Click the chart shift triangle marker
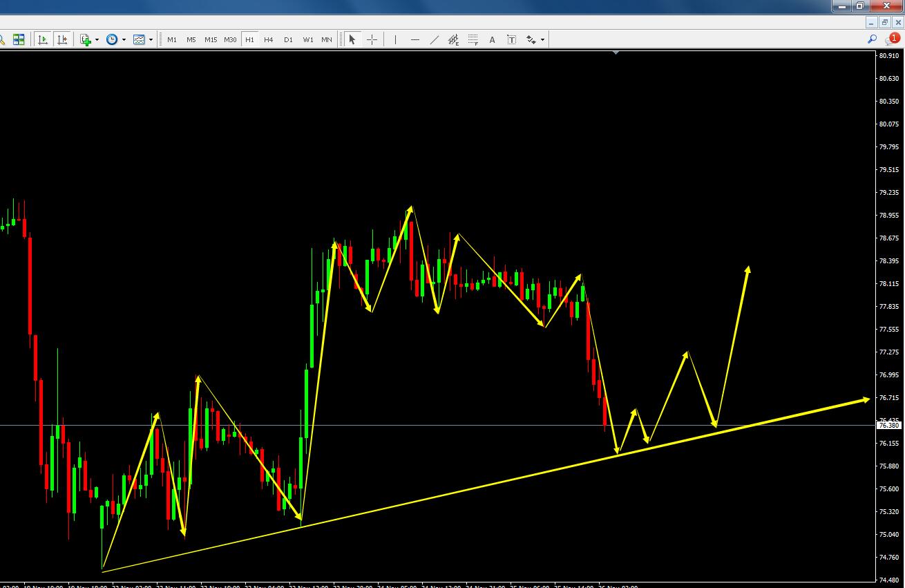905x588 pixels. 616,53
